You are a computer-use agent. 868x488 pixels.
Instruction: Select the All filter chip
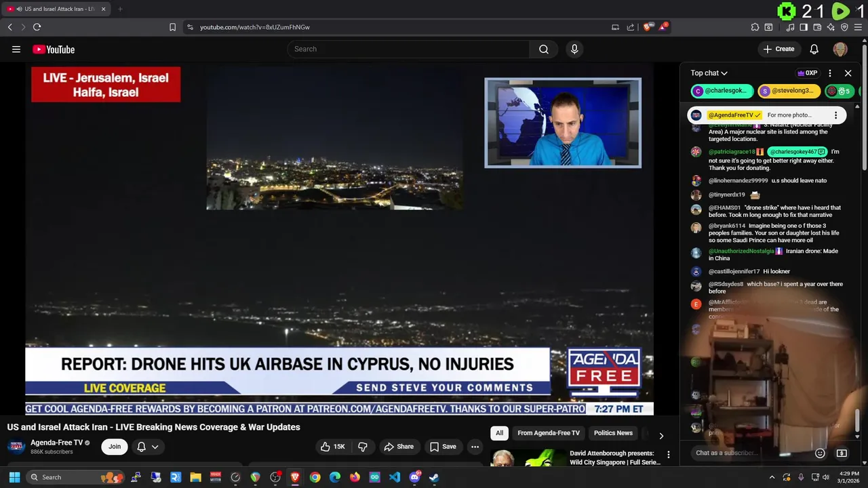(499, 433)
